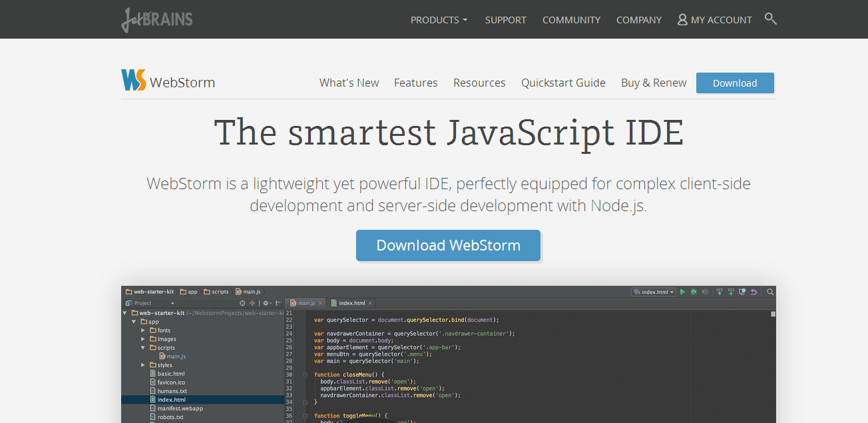868x423 pixels.
Task: Open the Support menu item
Action: click(505, 20)
